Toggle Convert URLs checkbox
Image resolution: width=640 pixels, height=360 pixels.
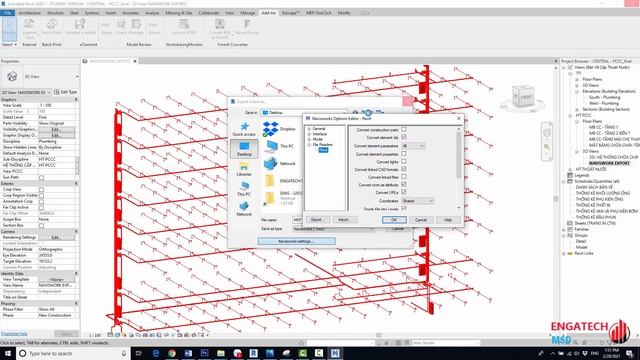[404, 192]
